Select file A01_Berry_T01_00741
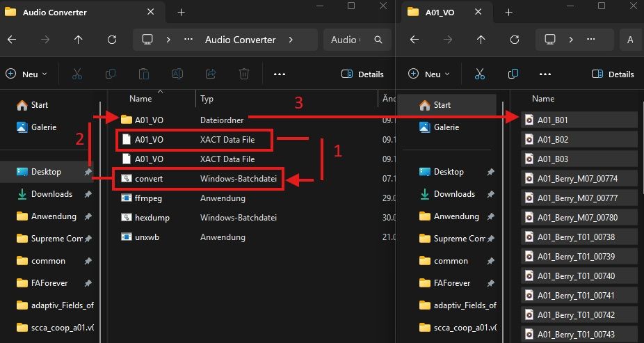644x343 pixels. click(579, 296)
